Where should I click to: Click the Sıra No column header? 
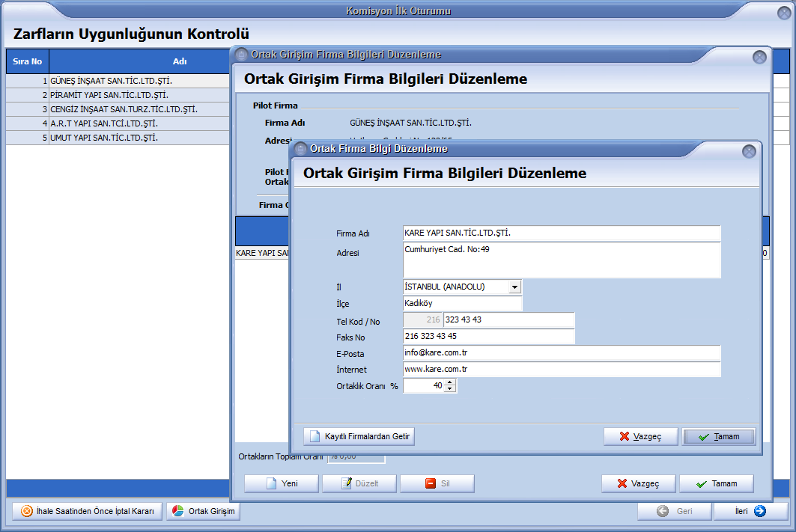27,61
